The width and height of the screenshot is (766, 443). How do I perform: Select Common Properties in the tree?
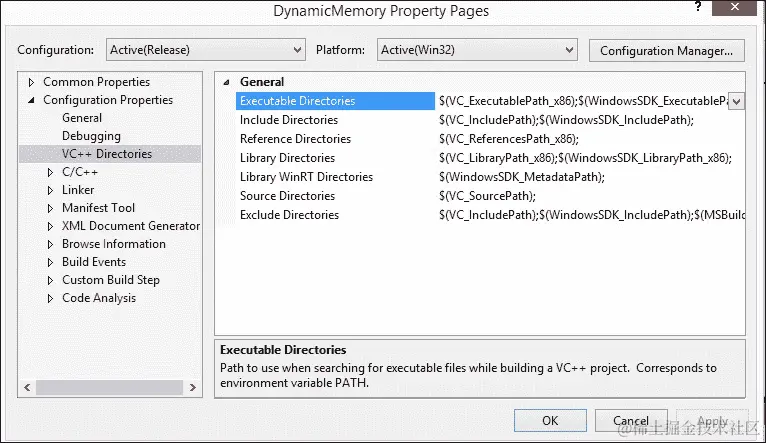coord(96,82)
